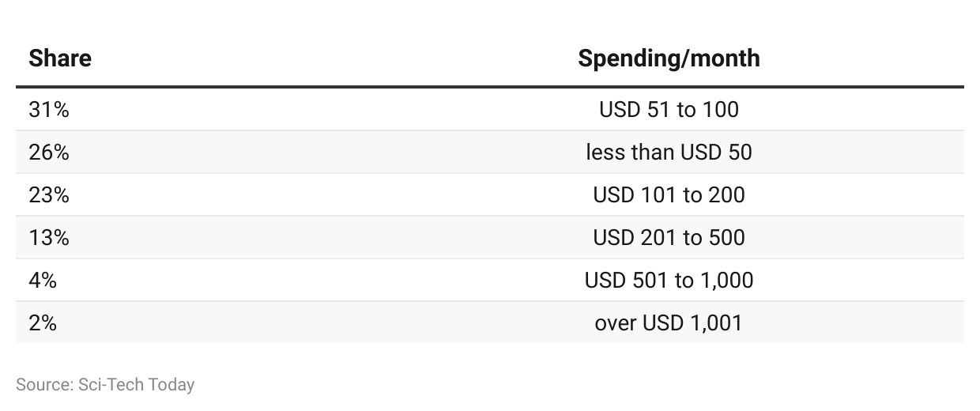This screenshot has height=411, width=980.
Task: Click the 4% share cell
Action: point(43,281)
